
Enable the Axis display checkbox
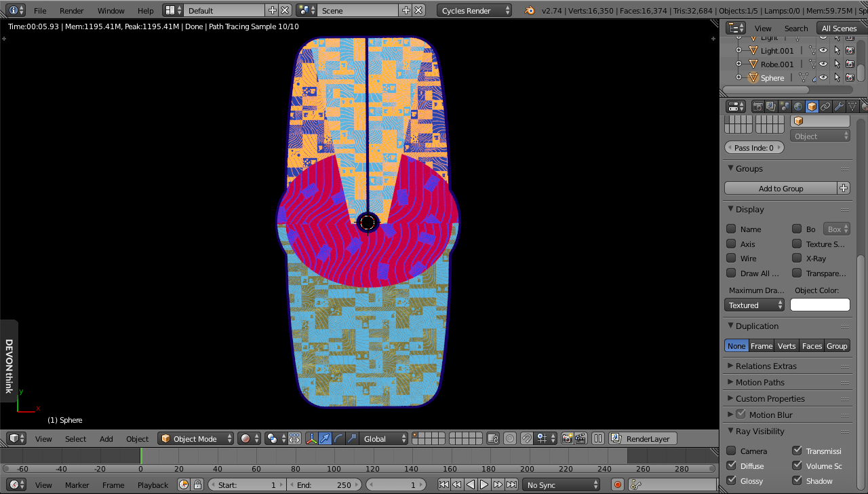(731, 244)
